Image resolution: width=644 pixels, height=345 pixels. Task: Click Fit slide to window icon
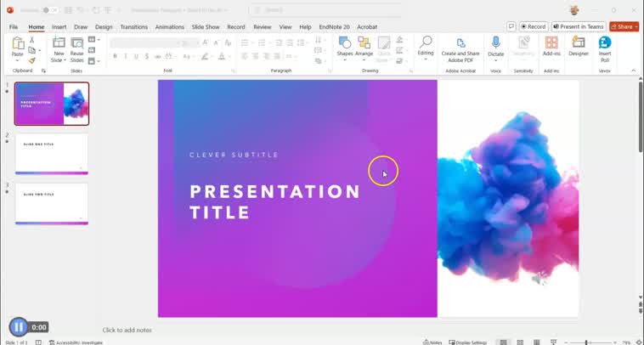pyautogui.click(x=637, y=342)
